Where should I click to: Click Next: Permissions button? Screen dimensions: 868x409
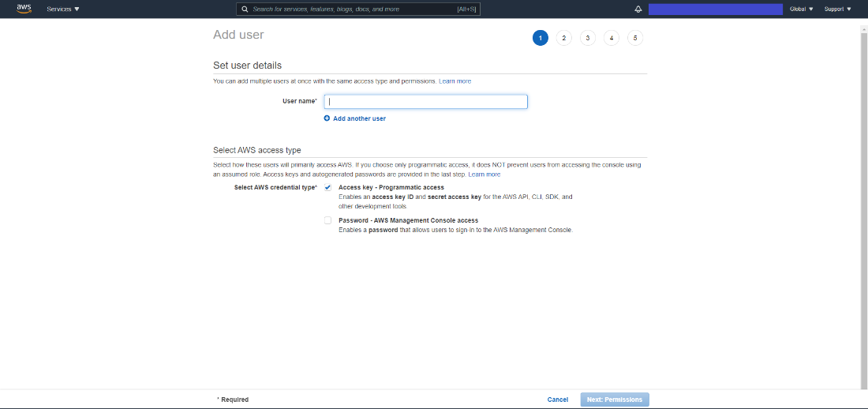coord(615,400)
